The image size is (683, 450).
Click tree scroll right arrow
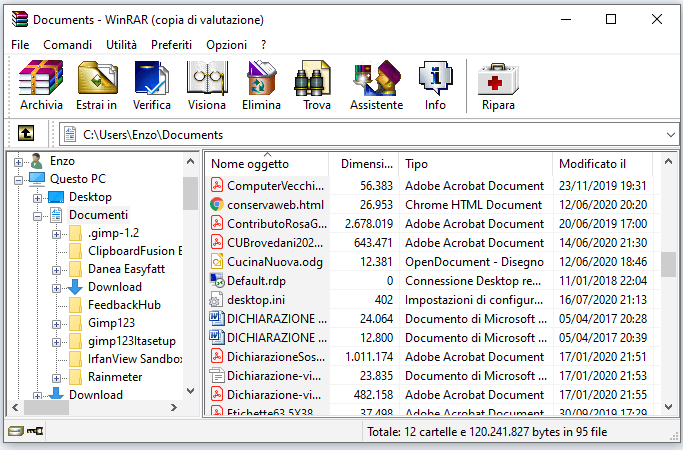(x=174, y=407)
